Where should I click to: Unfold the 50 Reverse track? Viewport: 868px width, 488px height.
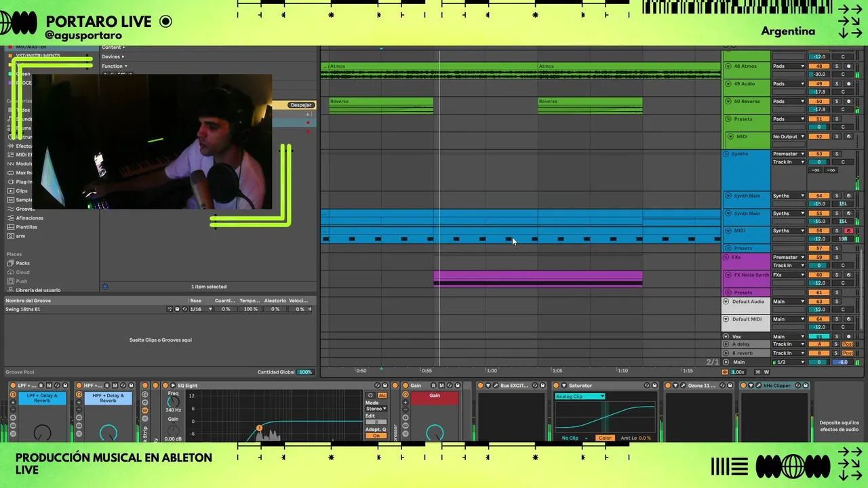728,102
